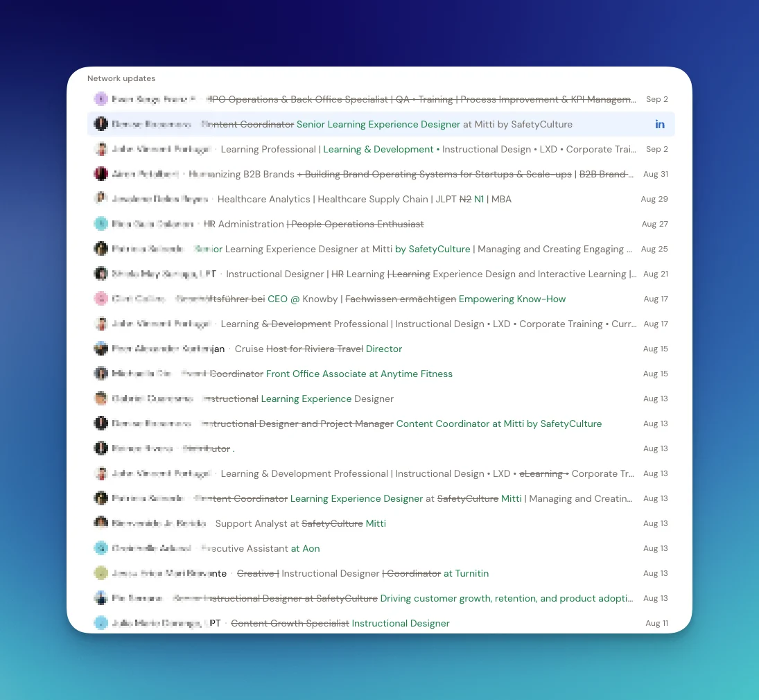Click the Aug 27 date
Image resolution: width=759 pixels, height=700 pixels.
[654, 224]
